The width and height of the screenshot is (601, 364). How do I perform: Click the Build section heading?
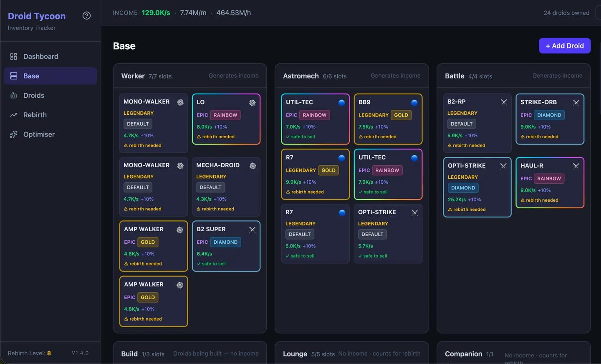[129, 354]
